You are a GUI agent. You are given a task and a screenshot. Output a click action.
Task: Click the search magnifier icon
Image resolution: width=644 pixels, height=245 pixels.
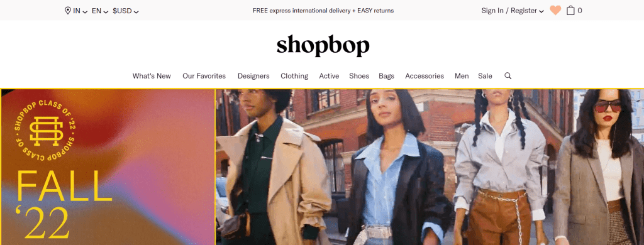click(508, 76)
